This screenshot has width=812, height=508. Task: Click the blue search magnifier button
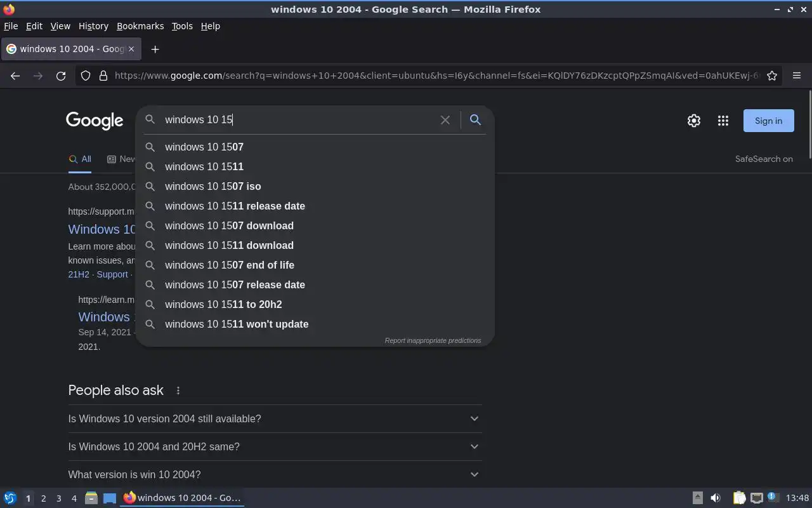pos(475,119)
